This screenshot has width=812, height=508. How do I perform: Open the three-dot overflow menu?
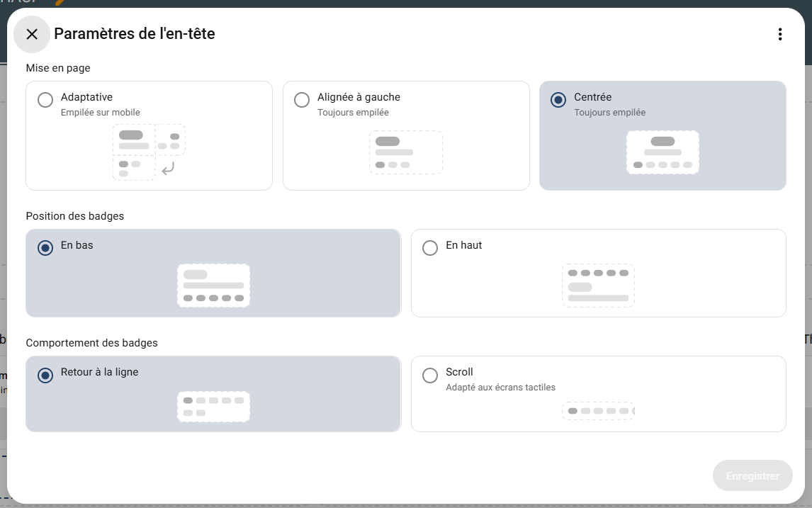pos(779,34)
